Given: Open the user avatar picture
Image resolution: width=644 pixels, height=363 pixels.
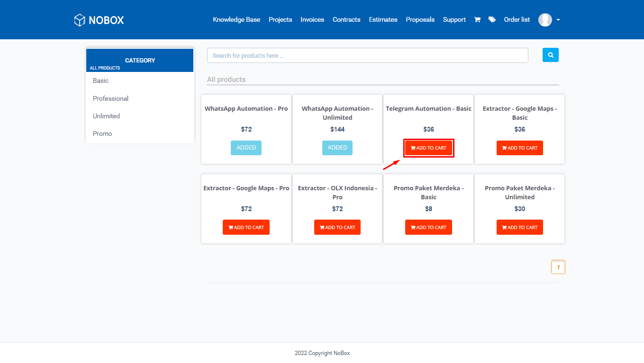Looking at the screenshot, I should (x=545, y=19).
